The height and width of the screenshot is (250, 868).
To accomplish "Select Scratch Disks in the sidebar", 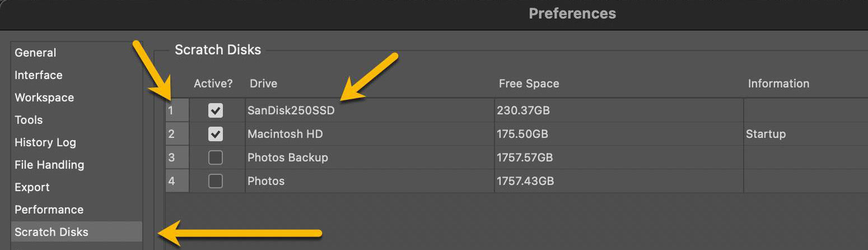I will coord(52,232).
